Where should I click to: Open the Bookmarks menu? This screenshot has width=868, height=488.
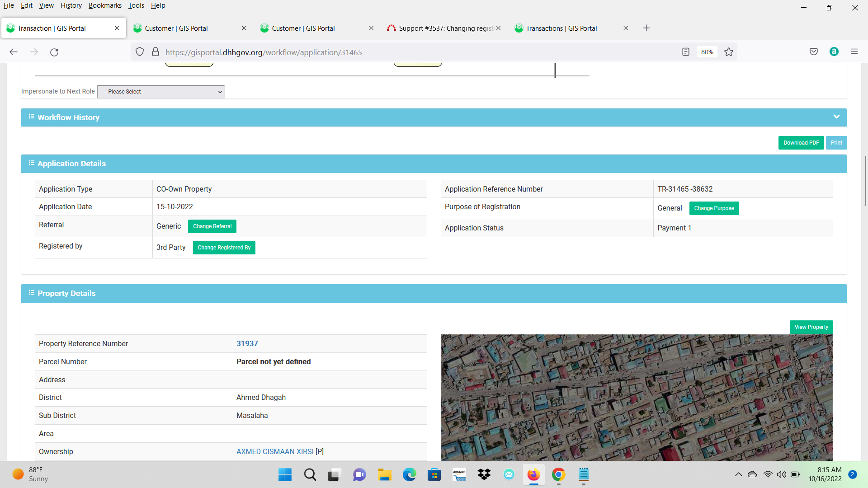tap(105, 5)
